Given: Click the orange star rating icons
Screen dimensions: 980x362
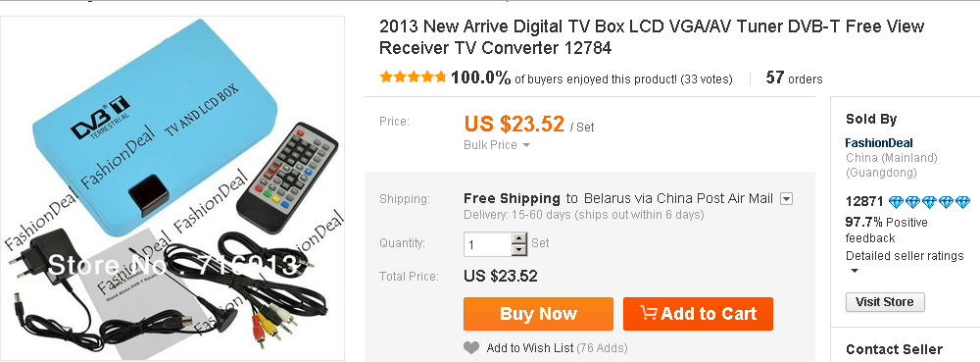Looking at the screenshot, I should [413, 78].
